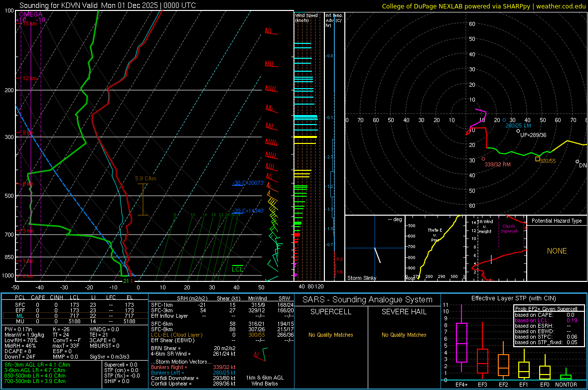Click the Inf. Temp. Adv panel header
588x390 pixels.
[x=334, y=20]
